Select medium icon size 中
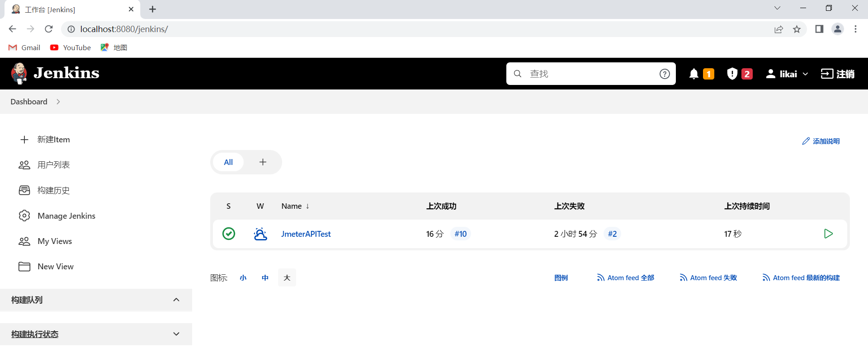This screenshot has height=352, width=868. pos(265,277)
